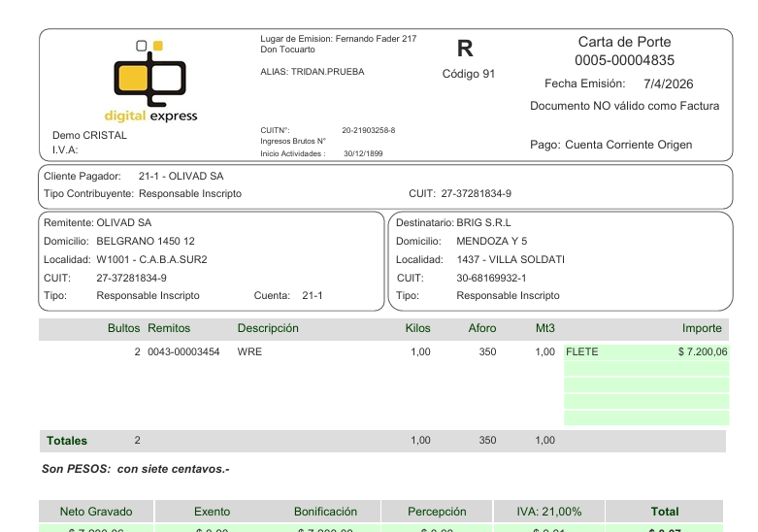This screenshot has width=758, height=532.
Task: Click the 'Mt3' column header
Action: 544,328
